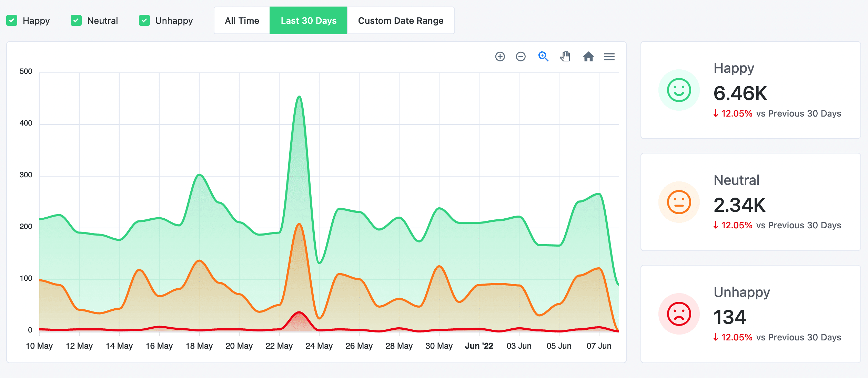The height and width of the screenshot is (378, 868).
Task: Click the Neutral 2.34K value
Action: pyautogui.click(x=739, y=205)
